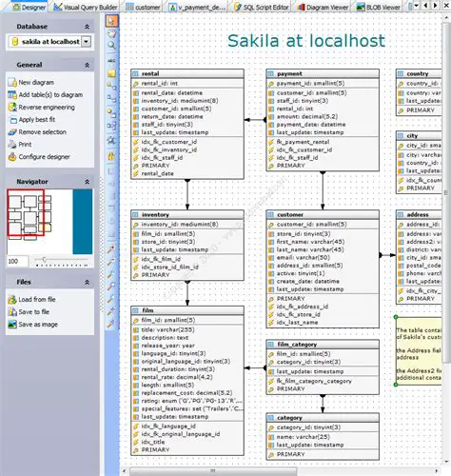Select the 'email: varchar(50)' column row
The width and height of the screenshot is (451, 476).
click(x=323, y=258)
